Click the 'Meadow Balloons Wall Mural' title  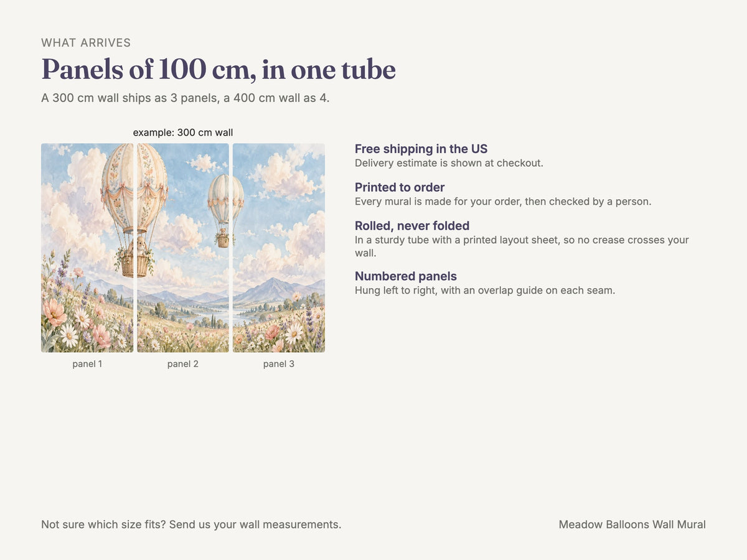(632, 525)
